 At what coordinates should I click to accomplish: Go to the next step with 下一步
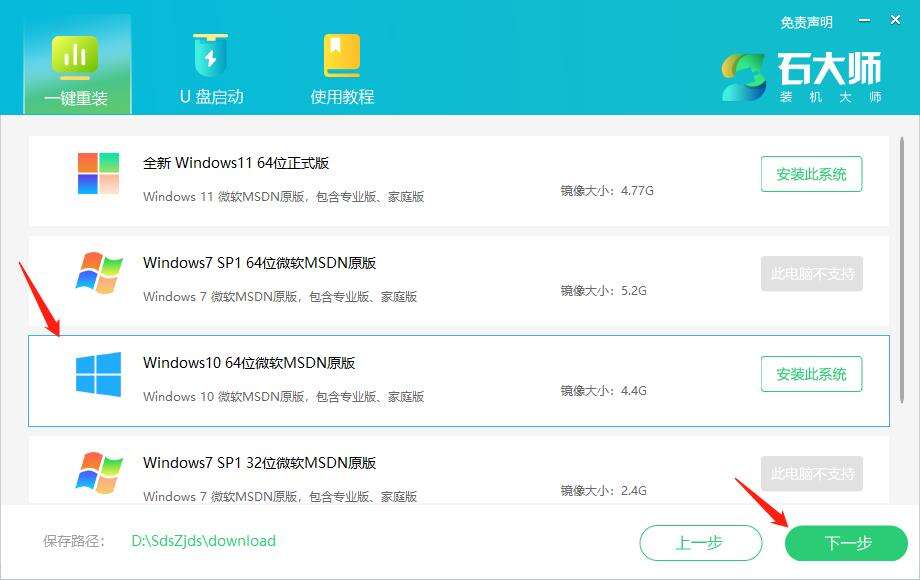click(x=847, y=543)
